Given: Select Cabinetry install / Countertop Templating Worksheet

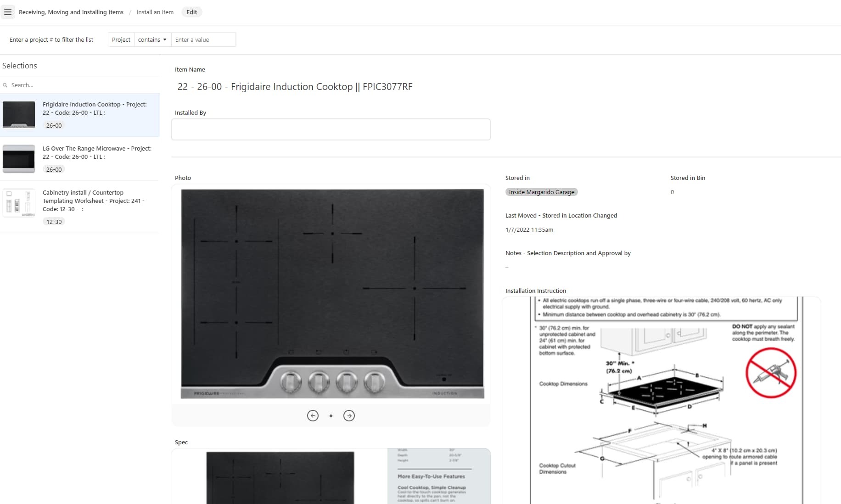Looking at the screenshot, I should 80,207.
